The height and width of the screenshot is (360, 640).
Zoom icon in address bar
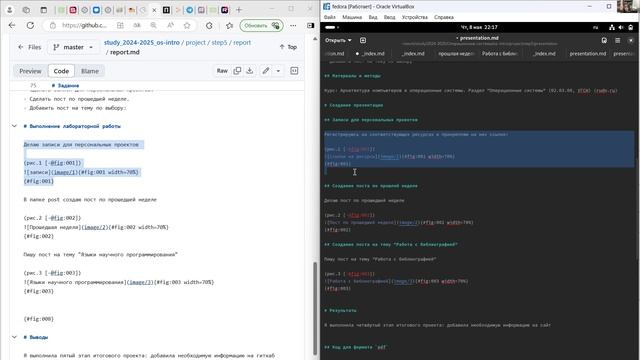pyautogui.click(x=153, y=25)
